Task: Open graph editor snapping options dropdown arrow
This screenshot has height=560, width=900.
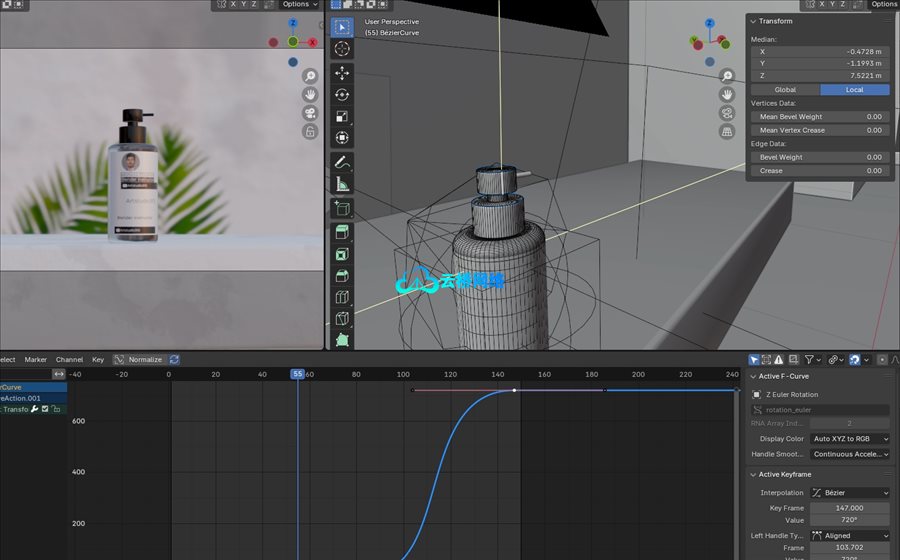Action: click(867, 360)
